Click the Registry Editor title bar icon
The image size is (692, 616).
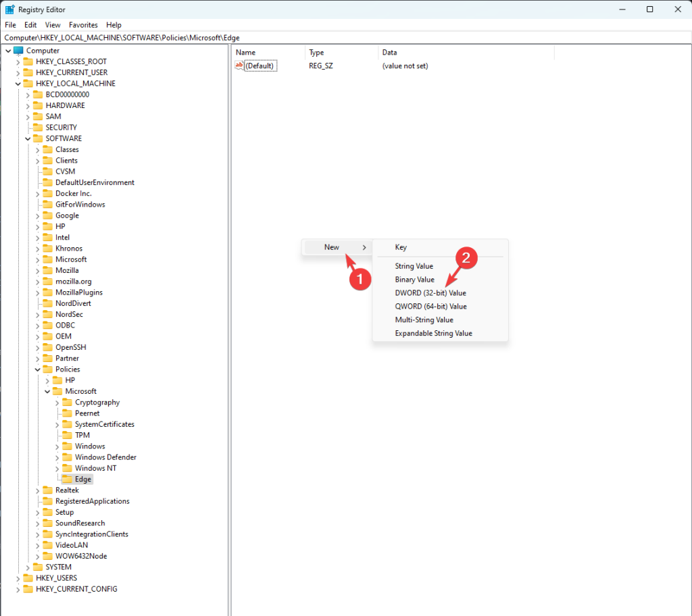pyautogui.click(x=9, y=9)
